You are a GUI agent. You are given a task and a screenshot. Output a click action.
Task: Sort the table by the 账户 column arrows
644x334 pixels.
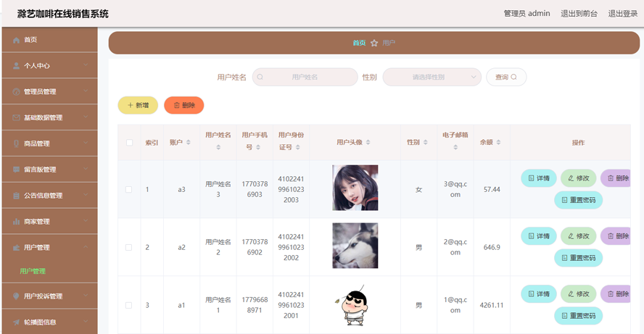(x=189, y=143)
